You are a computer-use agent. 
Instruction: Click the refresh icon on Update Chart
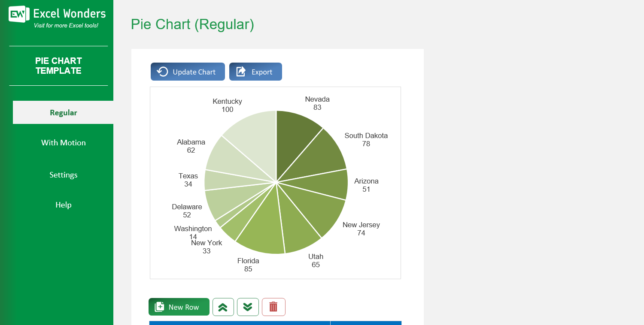tap(162, 71)
